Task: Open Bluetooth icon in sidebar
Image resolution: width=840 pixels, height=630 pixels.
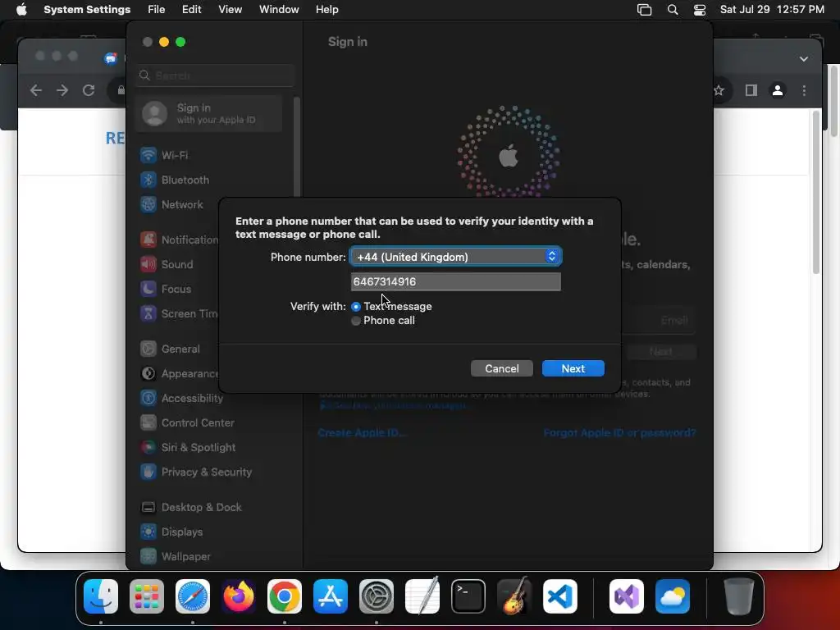Action: (x=148, y=180)
